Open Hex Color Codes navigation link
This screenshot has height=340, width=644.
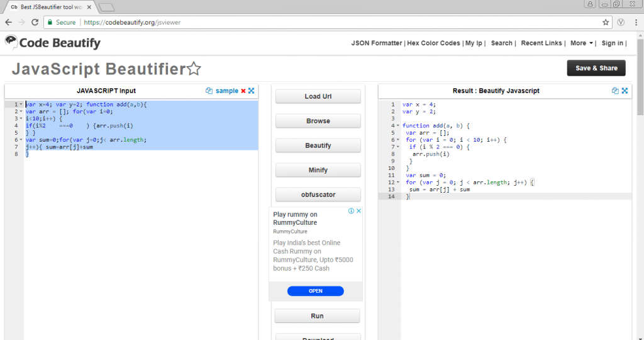click(x=434, y=43)
